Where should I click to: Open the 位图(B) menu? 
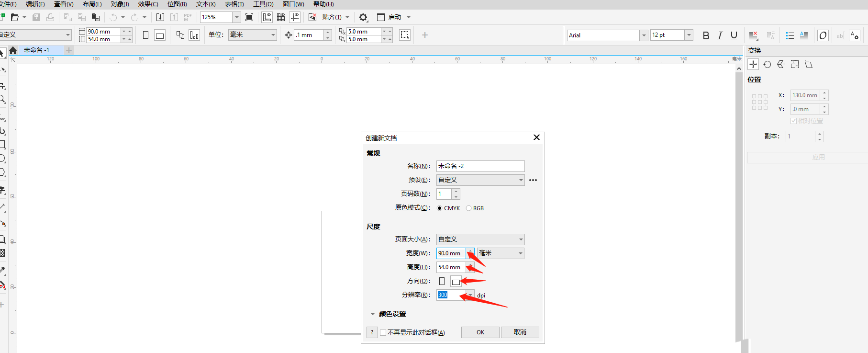(177, 4)
